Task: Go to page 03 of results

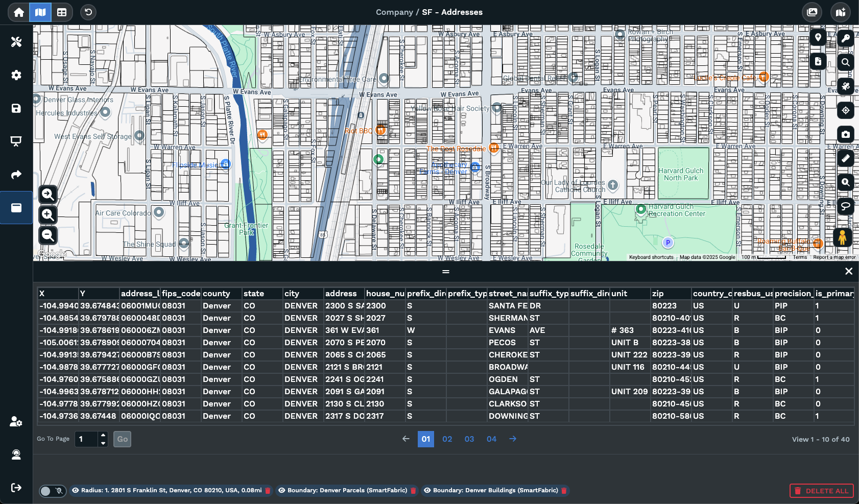Action: (469, 439)
